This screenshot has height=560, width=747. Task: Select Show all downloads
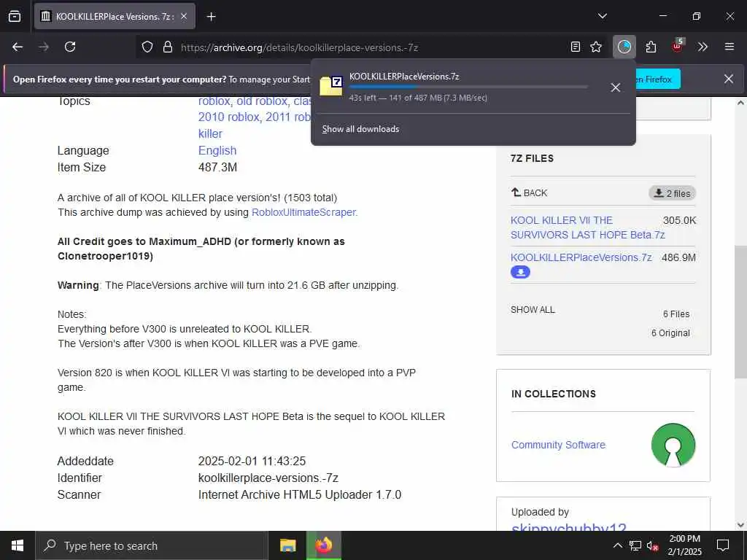coord(360,129)
